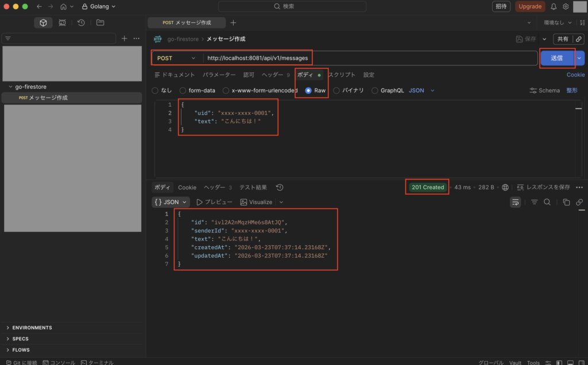Open the Collections icon in the sidebar

(43, 23)
